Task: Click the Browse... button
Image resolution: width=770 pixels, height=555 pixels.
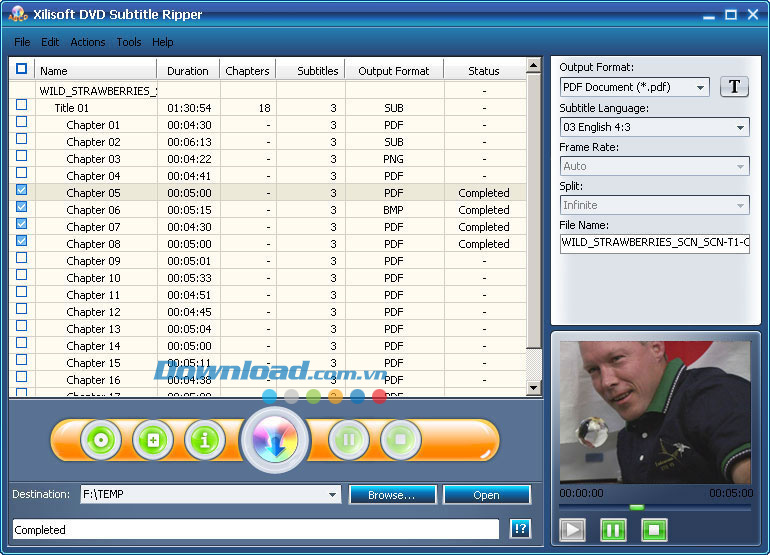Action: (x=392, y=495)
